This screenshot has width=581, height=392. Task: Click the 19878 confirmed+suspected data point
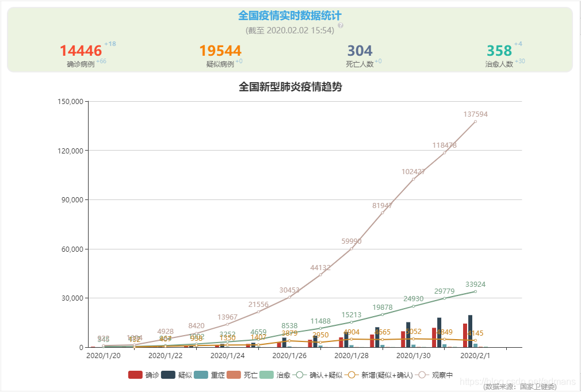coord(383,314)
